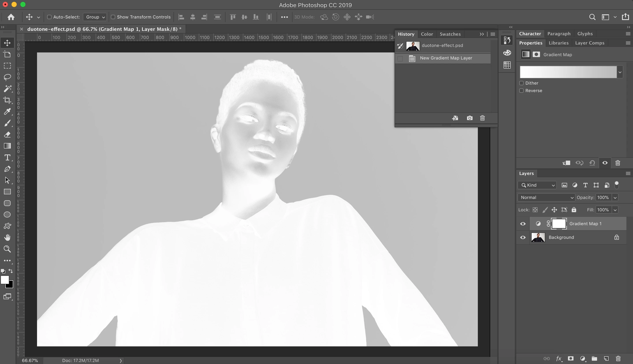The image size is (633, 364).
Task: Create new snapshot in History panel
Action: coord(469,118)
